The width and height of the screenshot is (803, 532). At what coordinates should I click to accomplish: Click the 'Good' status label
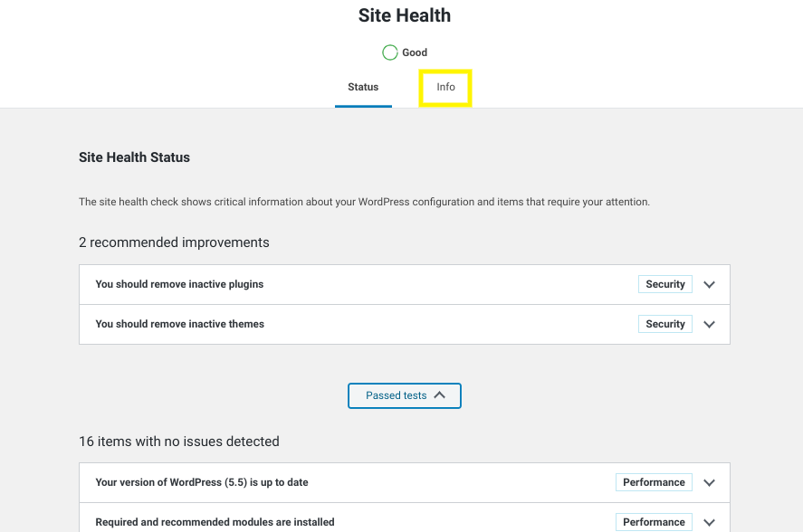pyautogui.click(x=415, y=52)
